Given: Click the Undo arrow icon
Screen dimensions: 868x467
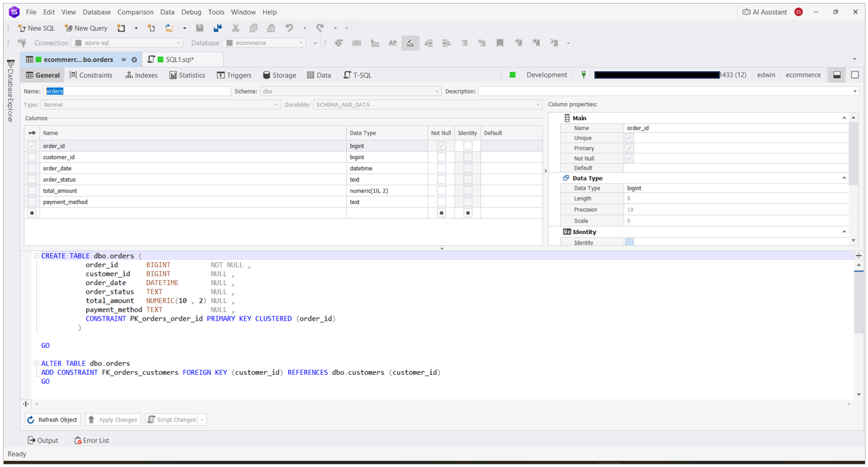Looking at the screenshot, I should [290, 28].
